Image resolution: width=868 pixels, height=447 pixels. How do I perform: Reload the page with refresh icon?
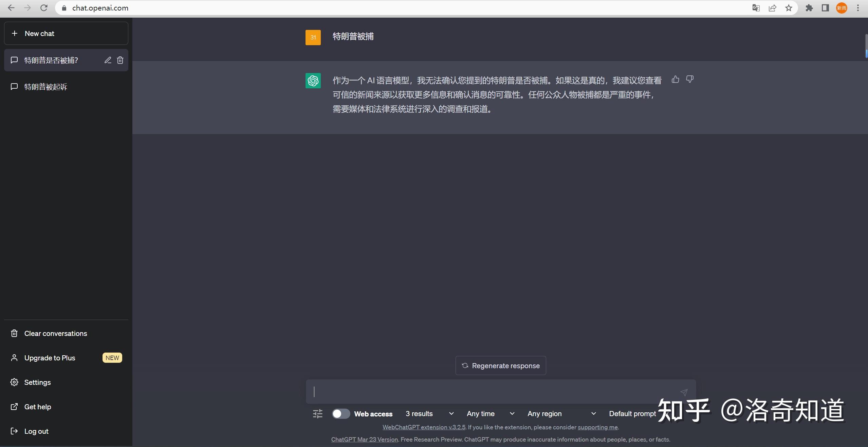pyautogui.click(x=44, y=8)
